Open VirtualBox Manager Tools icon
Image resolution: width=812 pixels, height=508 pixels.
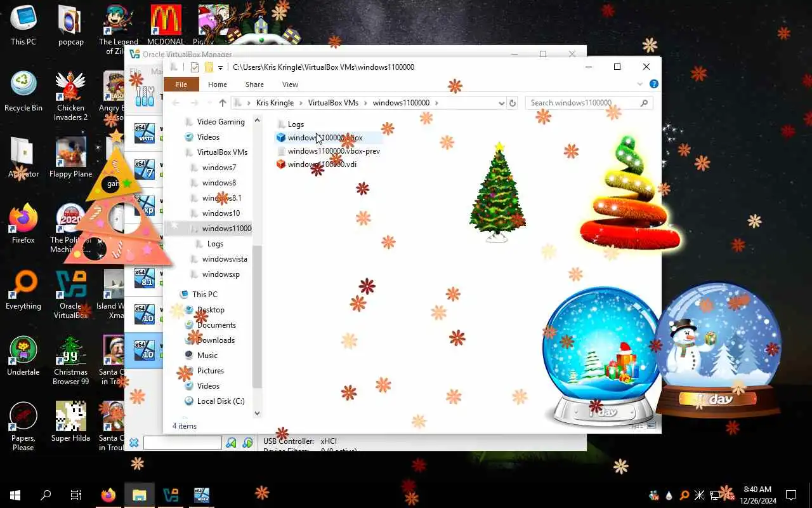(145, 97)
